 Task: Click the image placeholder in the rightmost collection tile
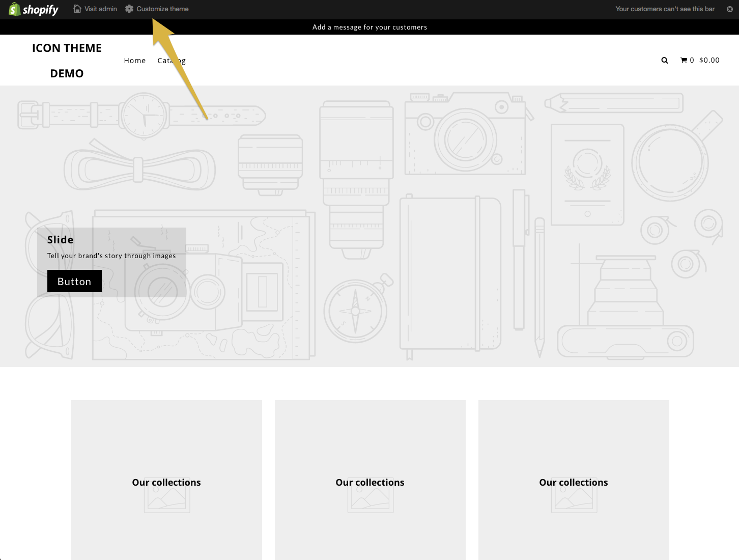(574, 495)
